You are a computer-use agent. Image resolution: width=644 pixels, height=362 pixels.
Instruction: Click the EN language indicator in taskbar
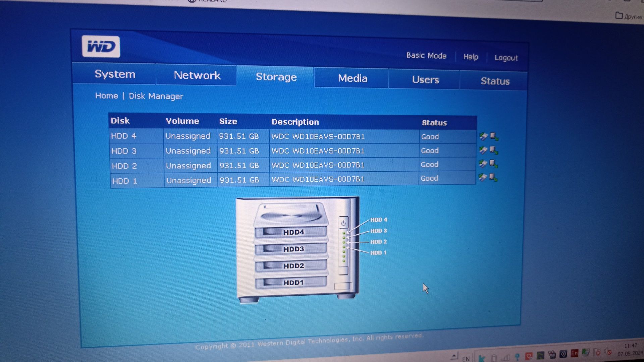(466, 359)
